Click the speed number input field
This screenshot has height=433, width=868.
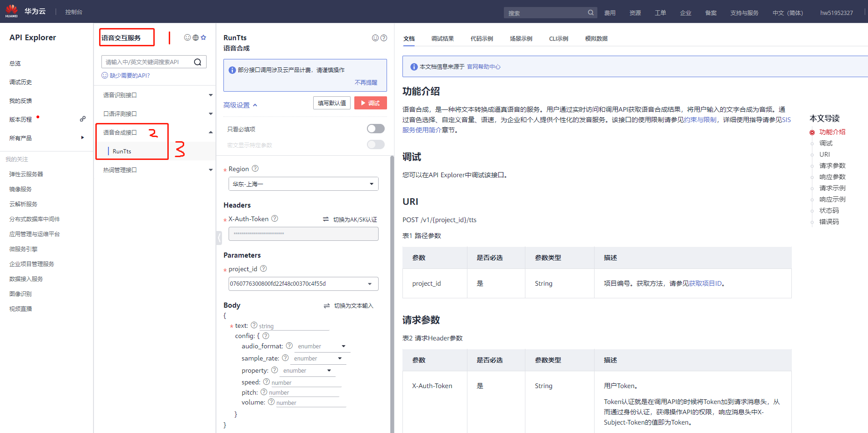coord(306,382)
